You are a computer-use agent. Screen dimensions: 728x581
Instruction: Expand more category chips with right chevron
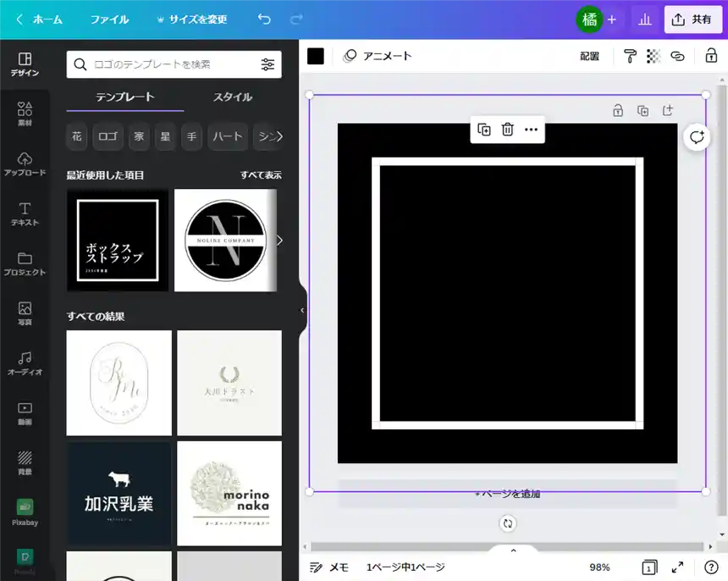point(279,136)
